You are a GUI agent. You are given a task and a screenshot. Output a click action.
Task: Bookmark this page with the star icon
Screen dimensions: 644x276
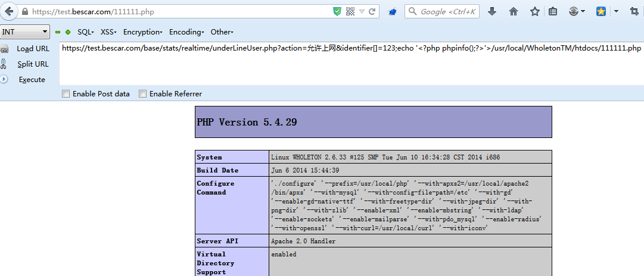(534, 11)
